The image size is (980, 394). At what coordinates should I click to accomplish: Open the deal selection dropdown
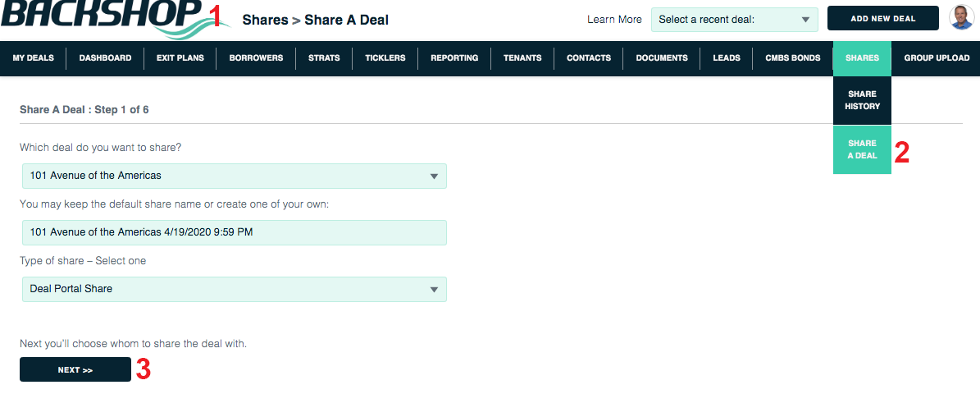click(x=235, y=176)
